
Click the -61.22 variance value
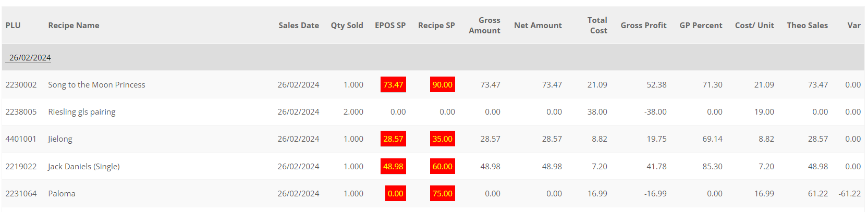(x=849, y=194)
